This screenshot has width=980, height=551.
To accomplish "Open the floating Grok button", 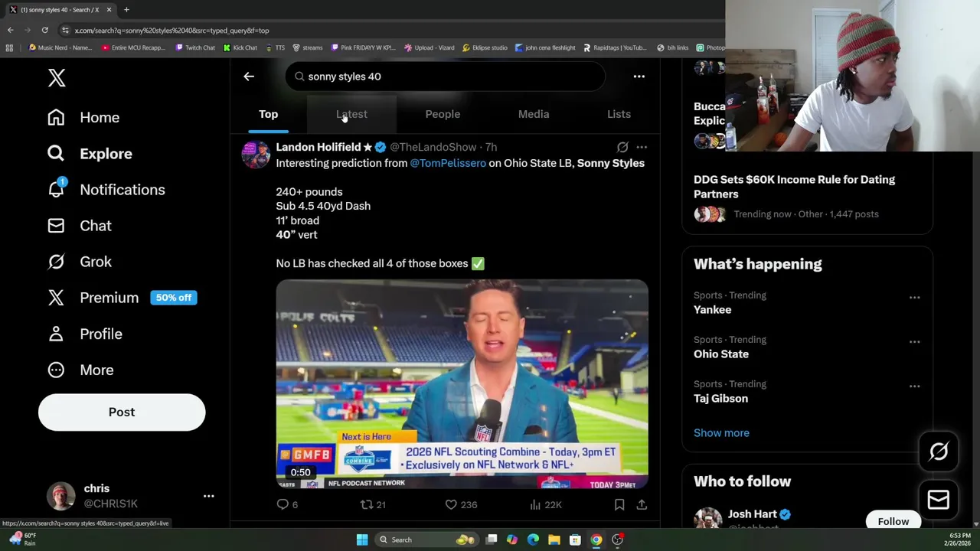I will point(939,452).
